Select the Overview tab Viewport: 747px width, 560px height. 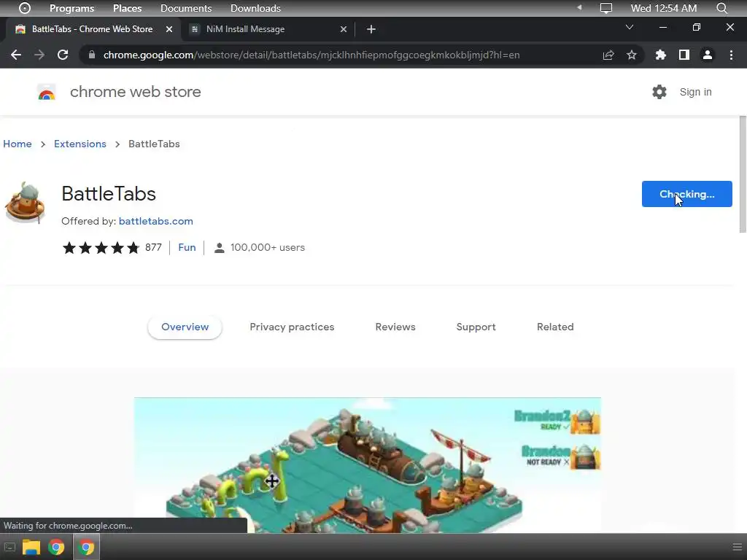pos(185,327)
